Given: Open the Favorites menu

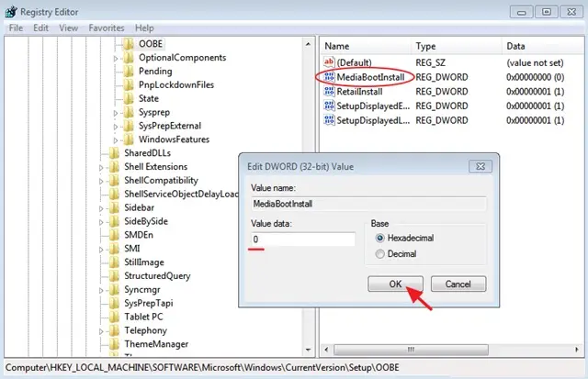Looking at the screenshot, I should [x=107, y=28].
